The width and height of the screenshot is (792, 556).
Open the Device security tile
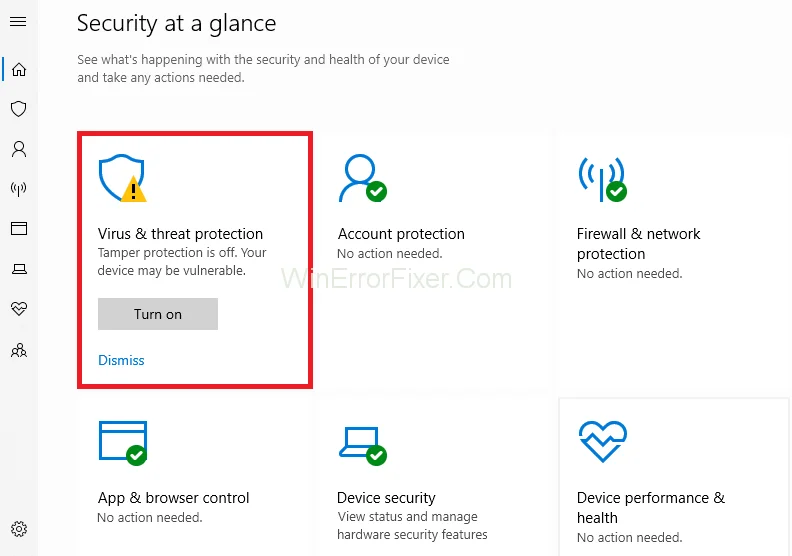[386, 498]
